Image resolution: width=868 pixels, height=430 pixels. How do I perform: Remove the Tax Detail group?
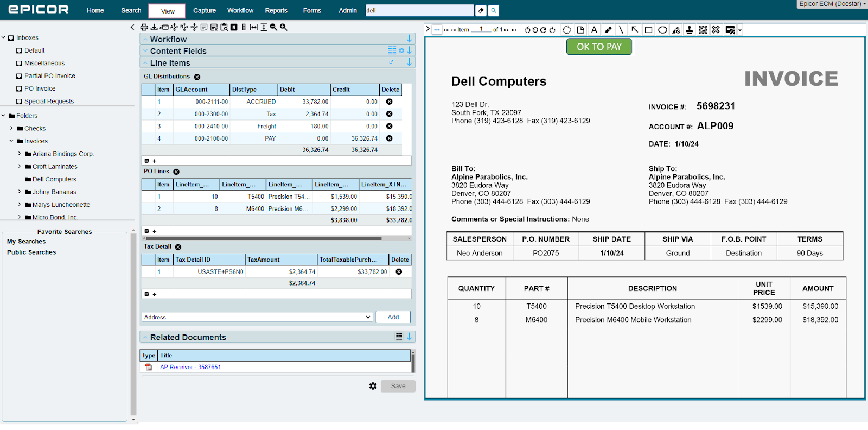(178, 247)
